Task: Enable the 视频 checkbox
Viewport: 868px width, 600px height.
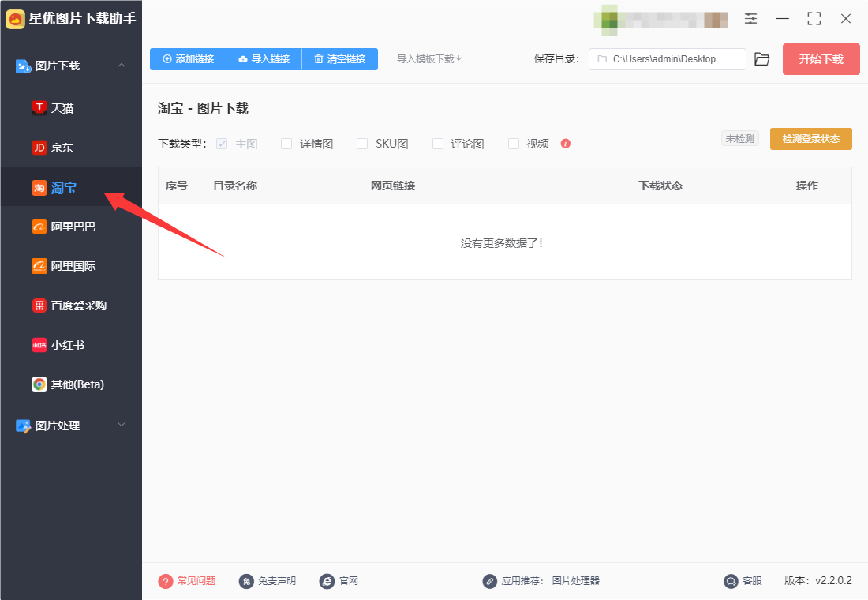Action: tap(514, 144)
